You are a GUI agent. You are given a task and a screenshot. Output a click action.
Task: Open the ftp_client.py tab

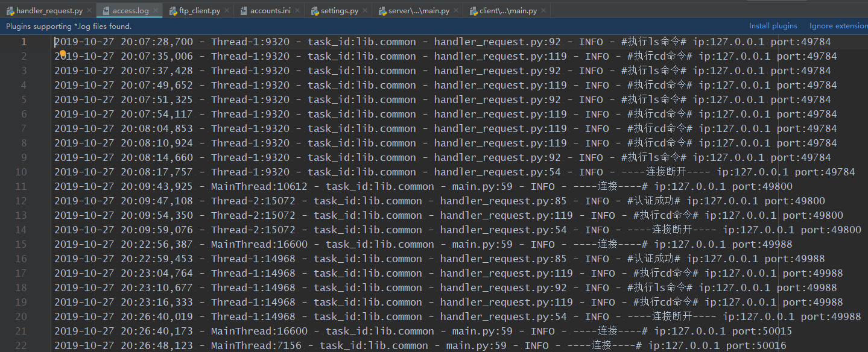pos(200,11)
